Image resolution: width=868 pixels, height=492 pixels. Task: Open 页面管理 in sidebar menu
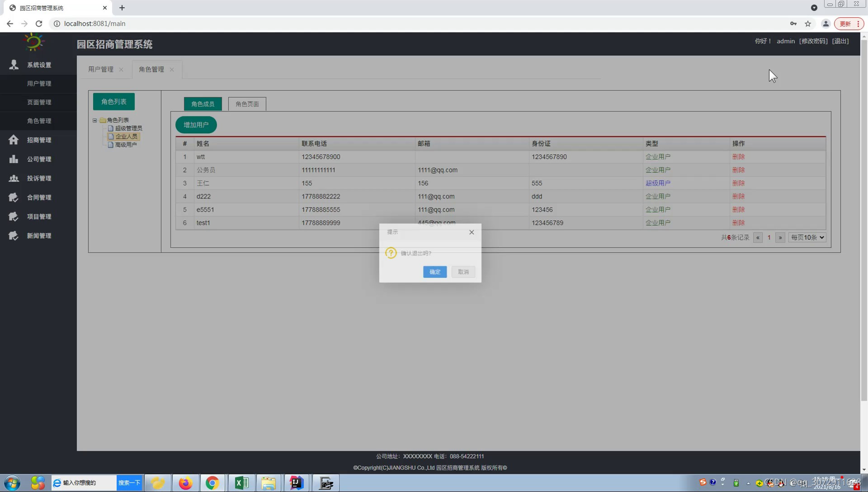[39, 102]
